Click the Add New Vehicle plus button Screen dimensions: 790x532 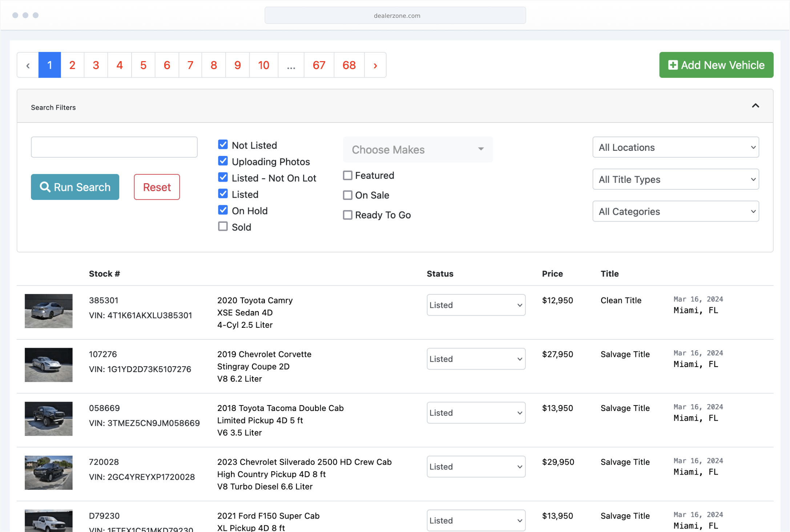(x=716, y=65)
